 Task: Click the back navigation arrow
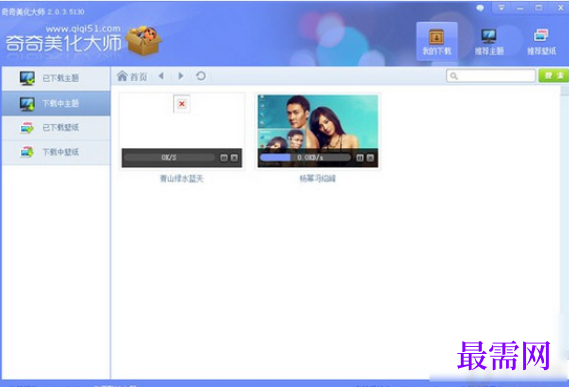pyautogui.click(x=161, y=76)
